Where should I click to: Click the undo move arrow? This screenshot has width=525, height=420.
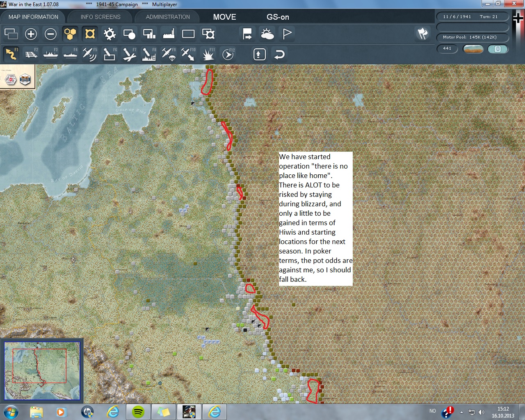pyautogui.click(x=279, y=54)
